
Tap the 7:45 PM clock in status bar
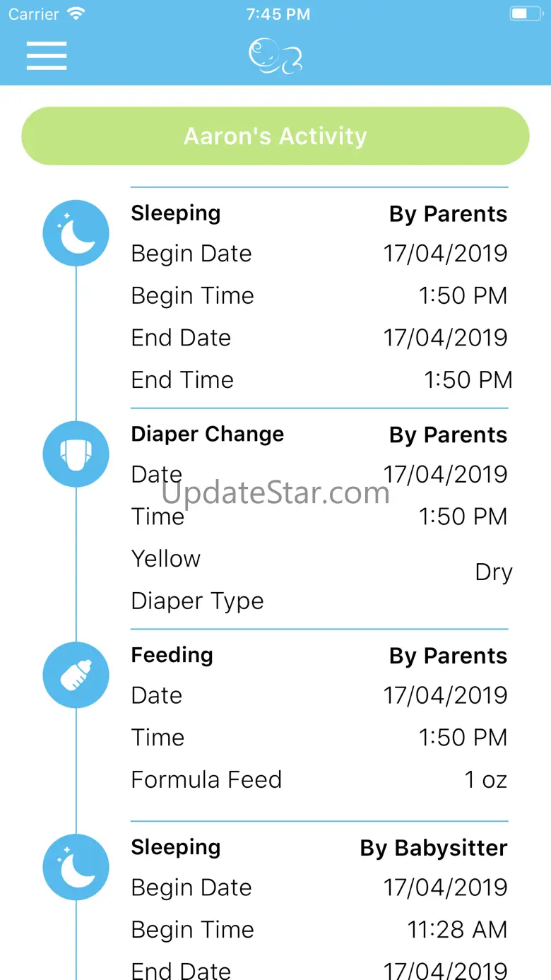click(x=278, y=14)
